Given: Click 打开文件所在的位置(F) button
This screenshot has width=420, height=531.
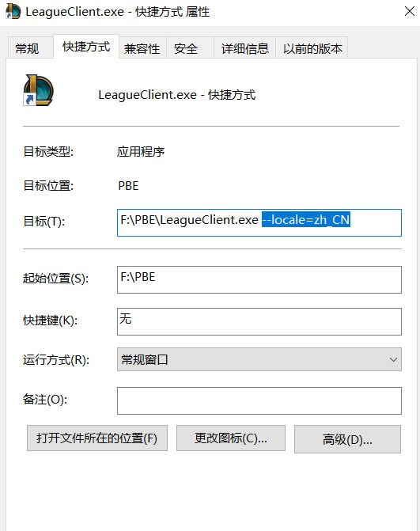Looking at the screenshot, I should tap(97, 438).
